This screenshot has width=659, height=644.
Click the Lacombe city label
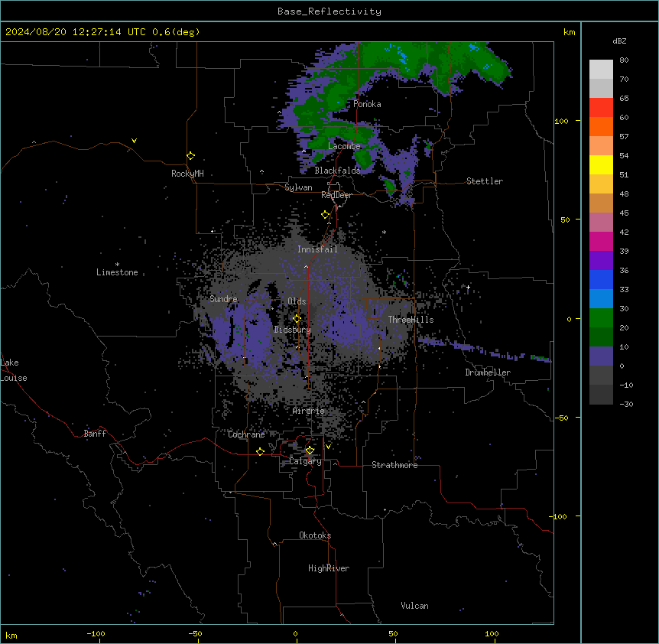click(x=344, y=146)
